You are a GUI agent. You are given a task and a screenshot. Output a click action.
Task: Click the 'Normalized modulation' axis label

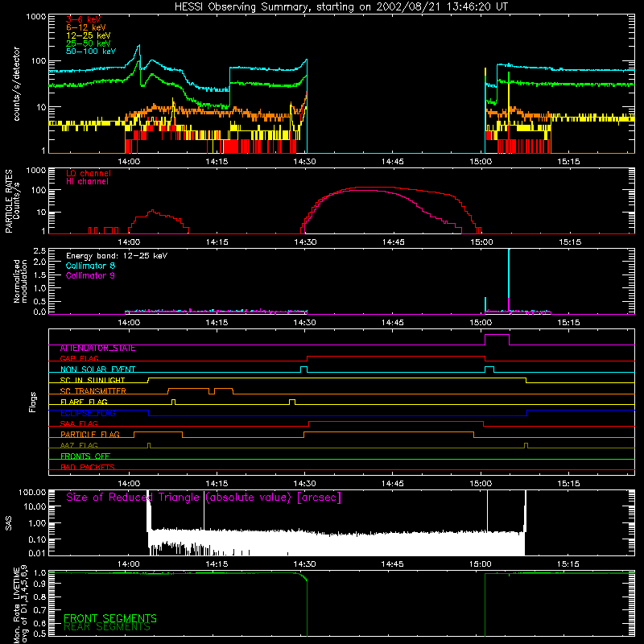20,281
